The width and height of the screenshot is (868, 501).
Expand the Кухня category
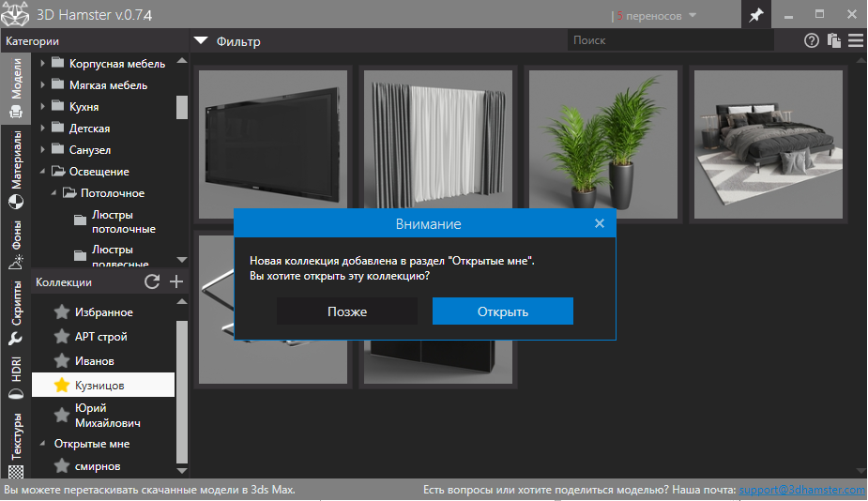coord(42,106)
